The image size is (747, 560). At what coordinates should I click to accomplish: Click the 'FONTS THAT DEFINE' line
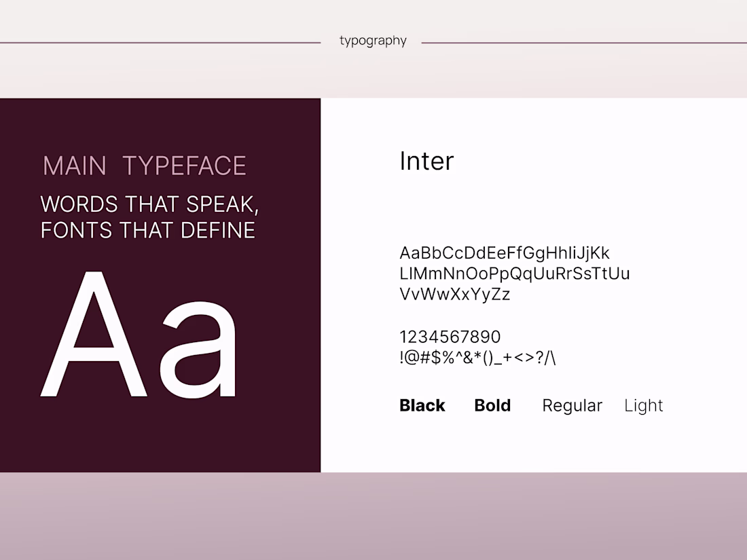[147, 231]
